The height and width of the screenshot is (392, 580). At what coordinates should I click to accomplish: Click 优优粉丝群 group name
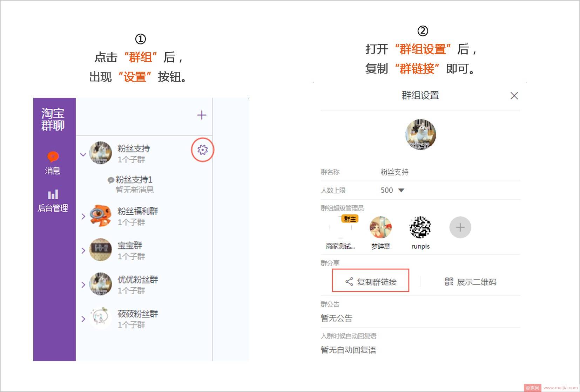pyautogui.click(x=137, y=279)
